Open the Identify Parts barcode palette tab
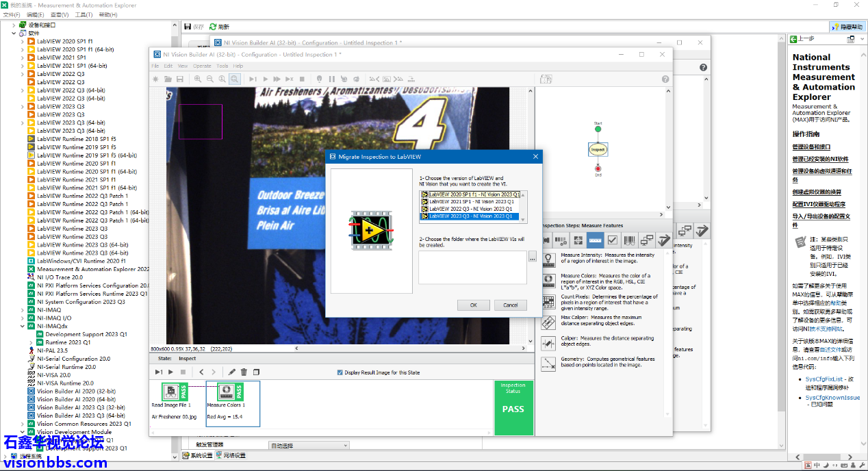Viewport: 868px width, 471px height. click(x=630, y=240)
